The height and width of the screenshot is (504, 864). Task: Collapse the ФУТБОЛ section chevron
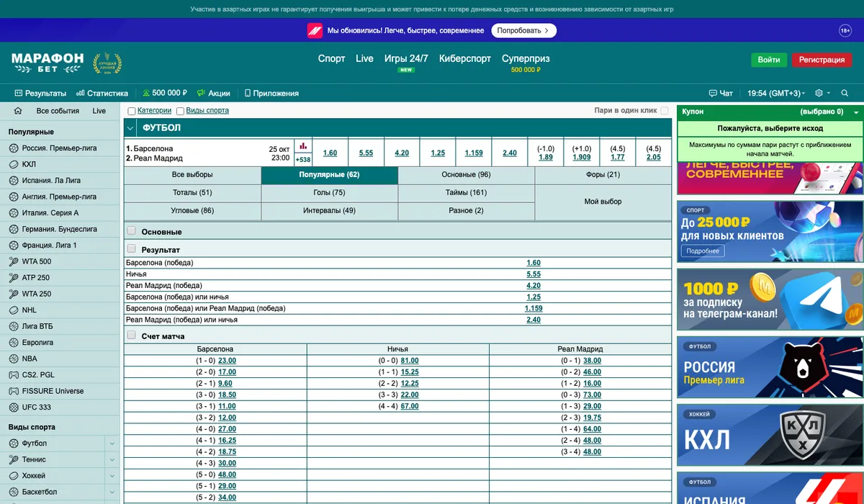pos(130,128)
